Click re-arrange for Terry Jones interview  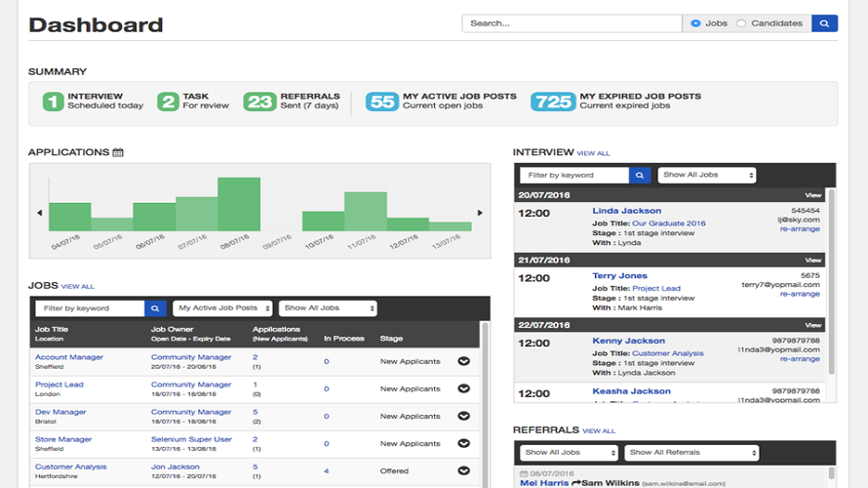click(800, 294)
